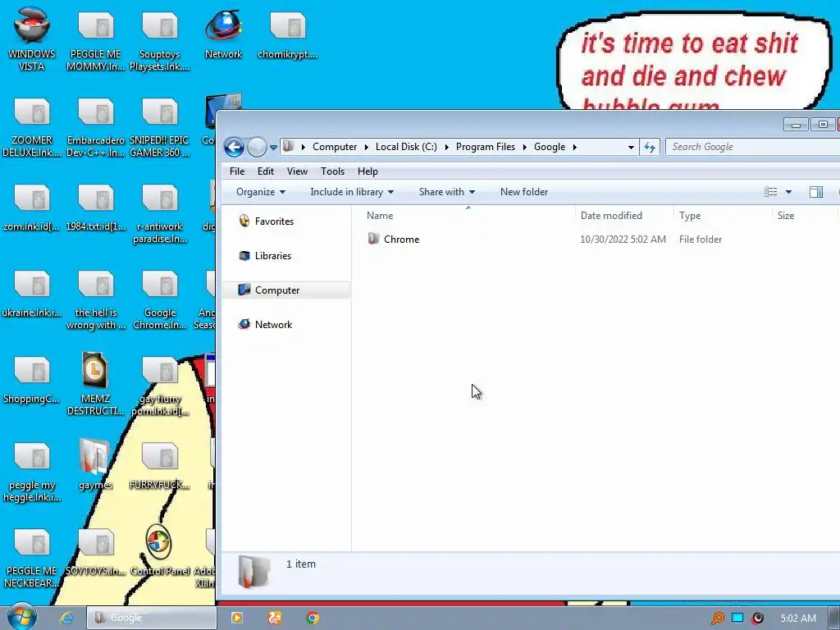Click Program Files breadcrumb
The width and height of the screenshot is (840, 630).
486,147
